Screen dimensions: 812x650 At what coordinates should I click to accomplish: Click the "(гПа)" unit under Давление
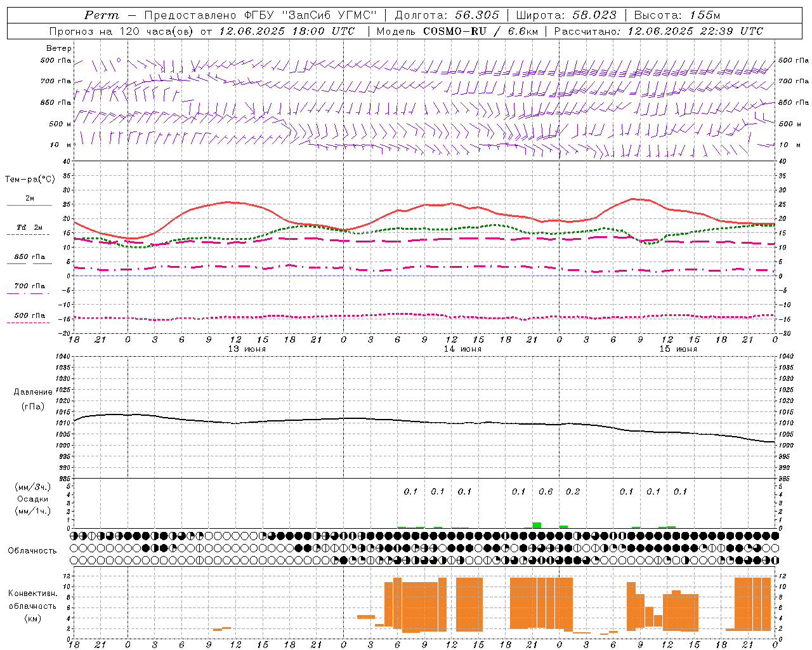click(x=32, y=406)
